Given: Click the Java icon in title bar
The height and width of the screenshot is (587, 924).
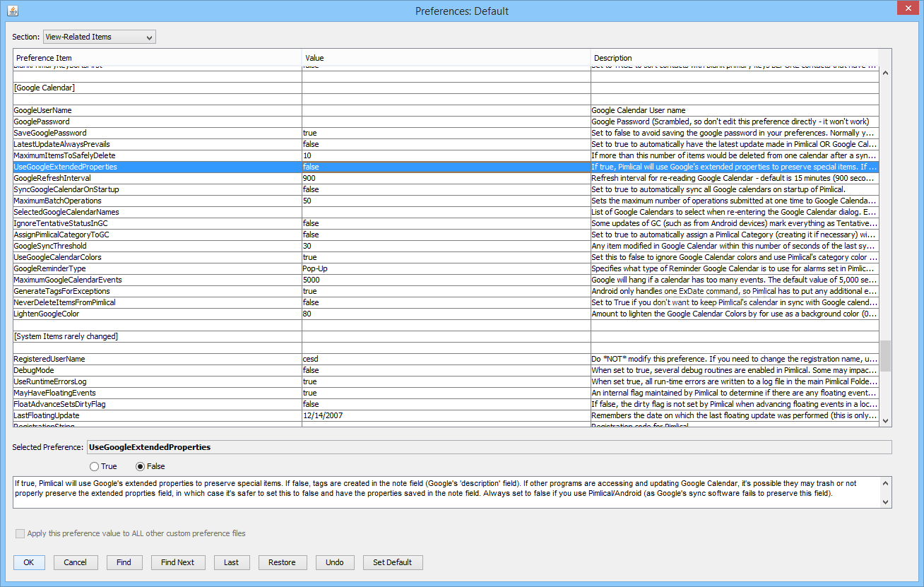Looking at the screenshot, I should click(x=12, y=11).
